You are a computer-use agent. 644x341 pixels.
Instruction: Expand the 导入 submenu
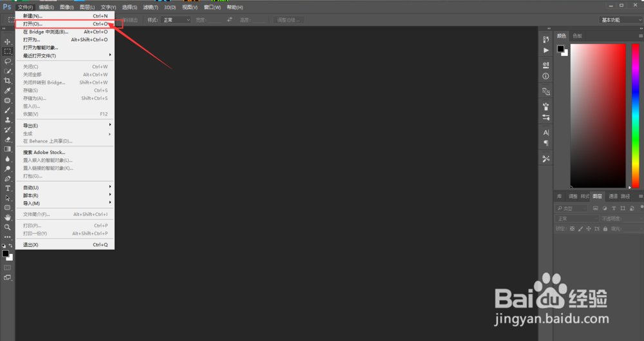point(65,203)
